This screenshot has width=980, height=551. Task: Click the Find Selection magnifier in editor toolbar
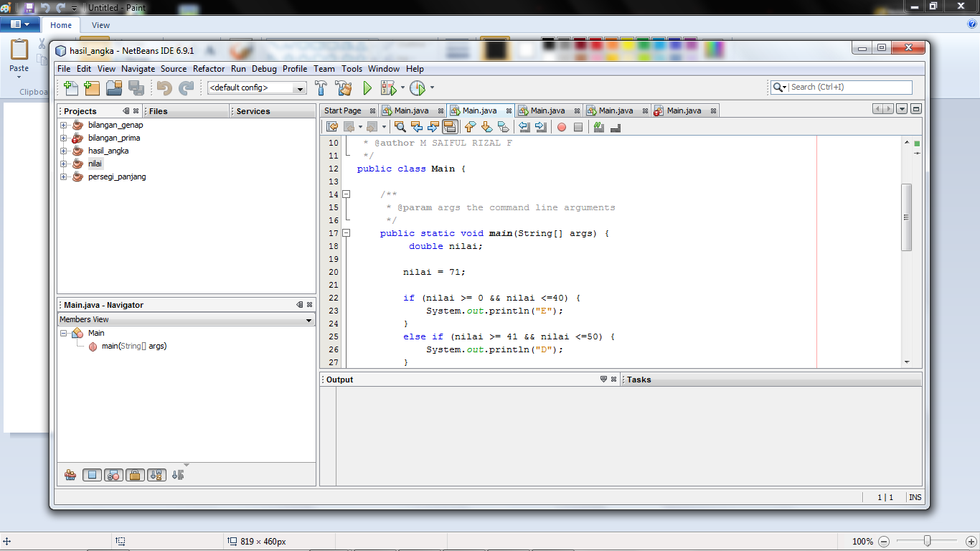click(400, 127)
